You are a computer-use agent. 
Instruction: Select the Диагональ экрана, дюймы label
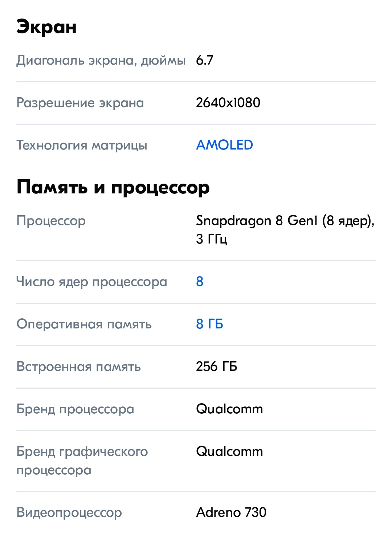[101, 60]
